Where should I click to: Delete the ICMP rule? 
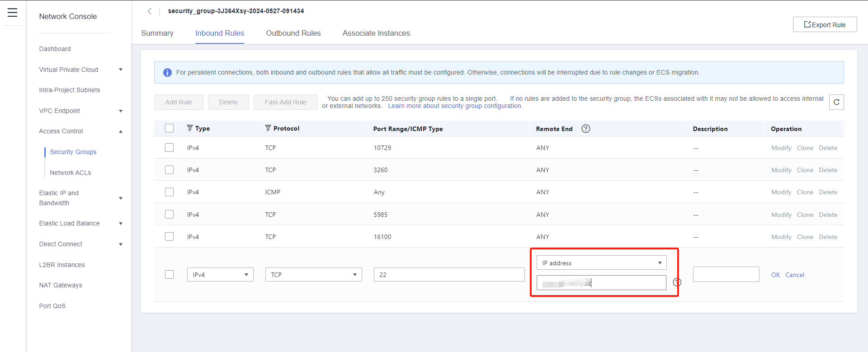click(828, 192)
